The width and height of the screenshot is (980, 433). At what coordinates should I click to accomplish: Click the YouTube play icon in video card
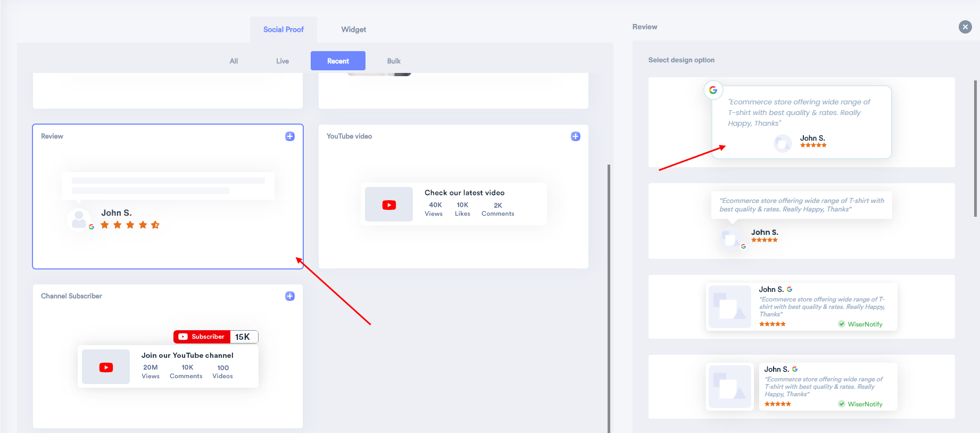pyautogui.click(x=389, y=205)
